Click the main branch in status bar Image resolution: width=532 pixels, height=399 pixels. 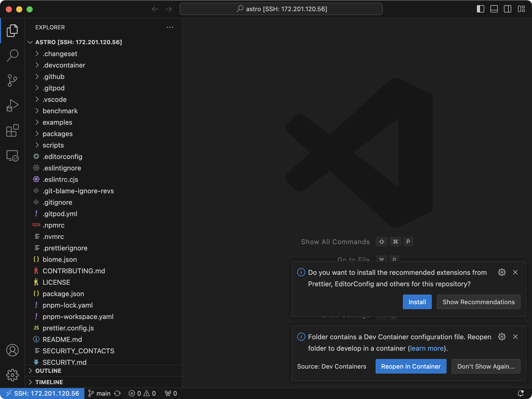pyautogui.click(x=99, y=393)
